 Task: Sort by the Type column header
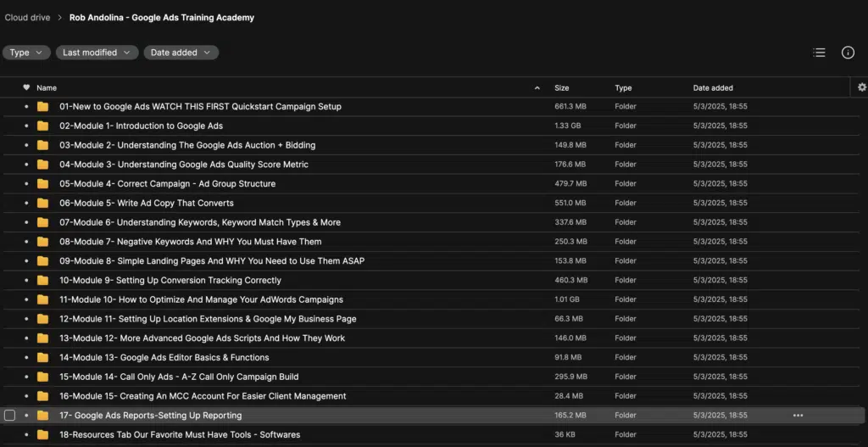(x=623, y=87)
